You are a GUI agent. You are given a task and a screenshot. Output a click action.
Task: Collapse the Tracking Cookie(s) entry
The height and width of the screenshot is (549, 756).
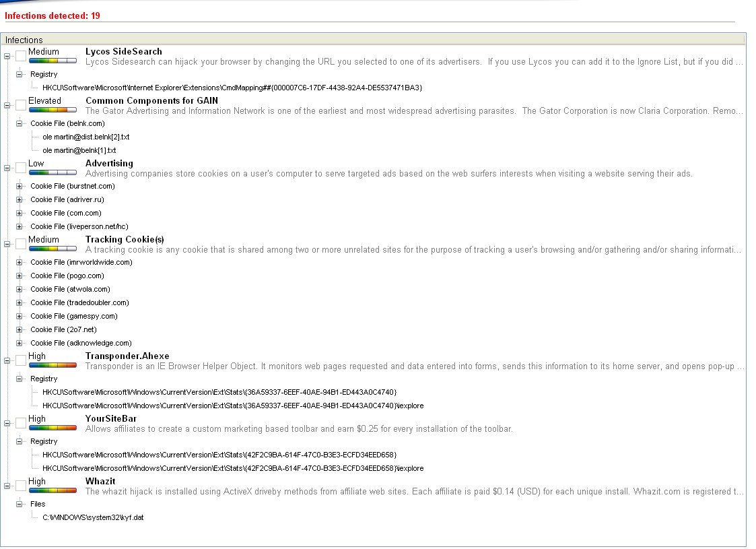(7, 245)
